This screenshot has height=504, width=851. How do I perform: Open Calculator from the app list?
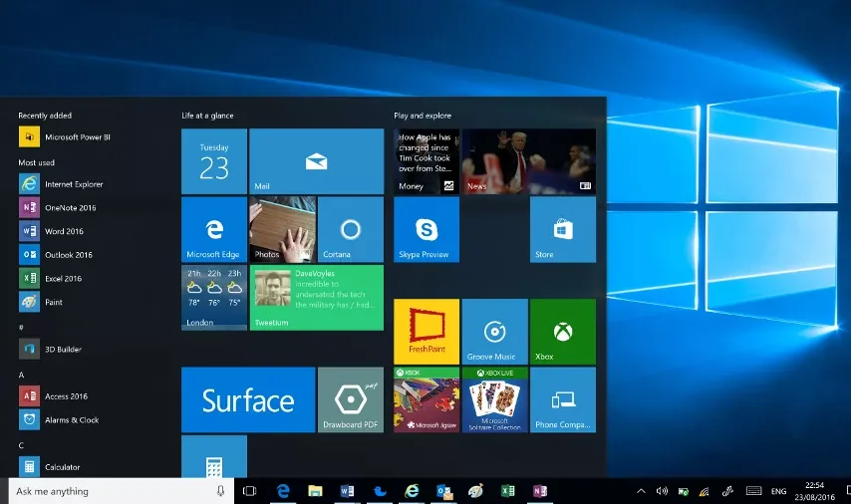pyautogui.click(x=50, y=466)
